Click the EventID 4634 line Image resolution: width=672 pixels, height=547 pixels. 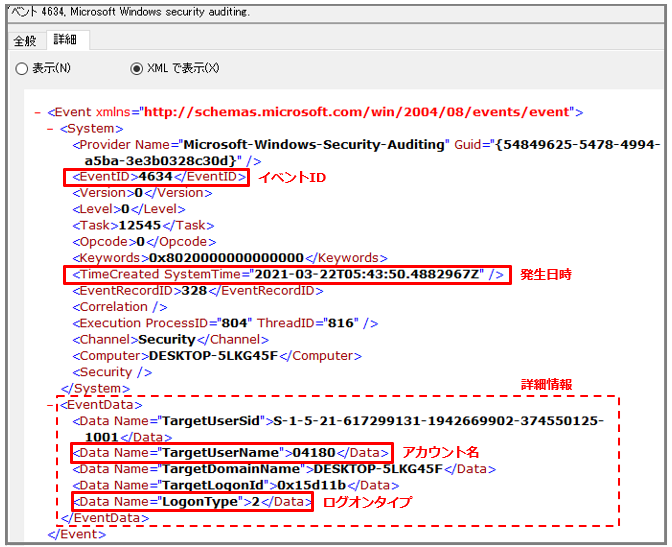coord(160,177)
